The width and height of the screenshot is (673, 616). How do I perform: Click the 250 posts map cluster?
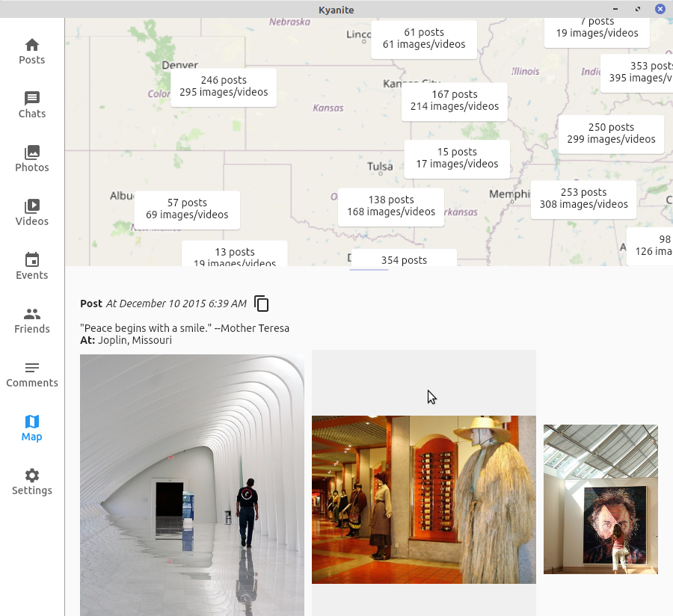[x=611, y=134]
